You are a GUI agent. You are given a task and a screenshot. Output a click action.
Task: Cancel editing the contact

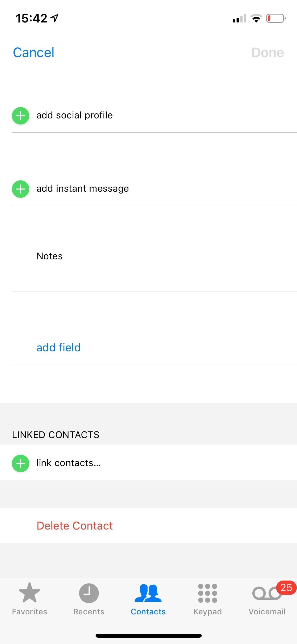[33, 52]
